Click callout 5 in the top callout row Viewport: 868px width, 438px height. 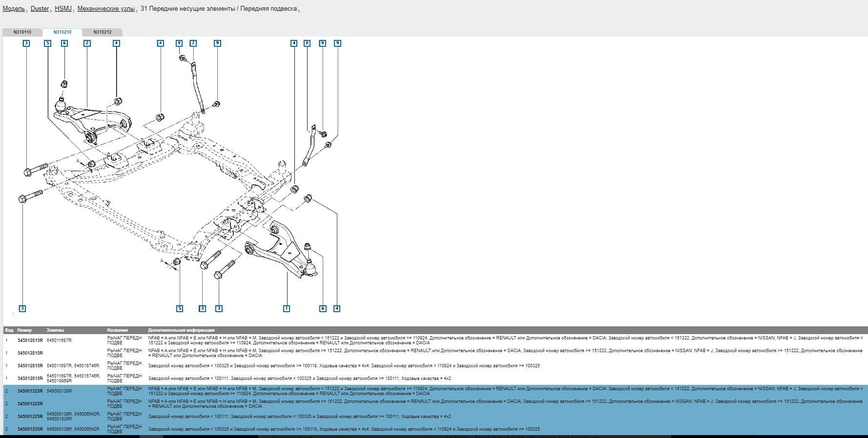[47, 43]
